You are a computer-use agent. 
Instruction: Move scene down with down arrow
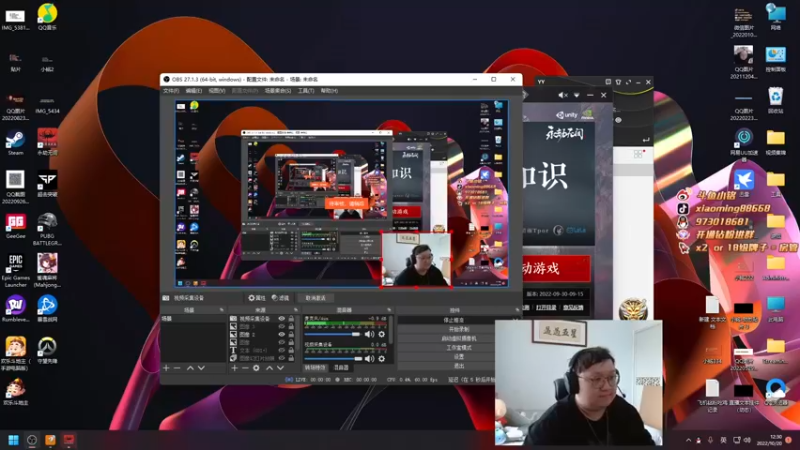coord(202,368)
